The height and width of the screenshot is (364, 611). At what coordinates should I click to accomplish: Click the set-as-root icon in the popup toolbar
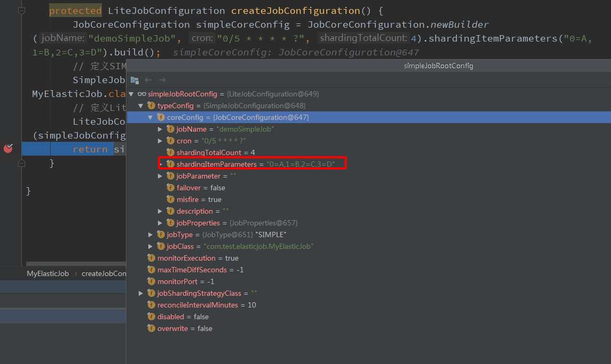(135, 80)
